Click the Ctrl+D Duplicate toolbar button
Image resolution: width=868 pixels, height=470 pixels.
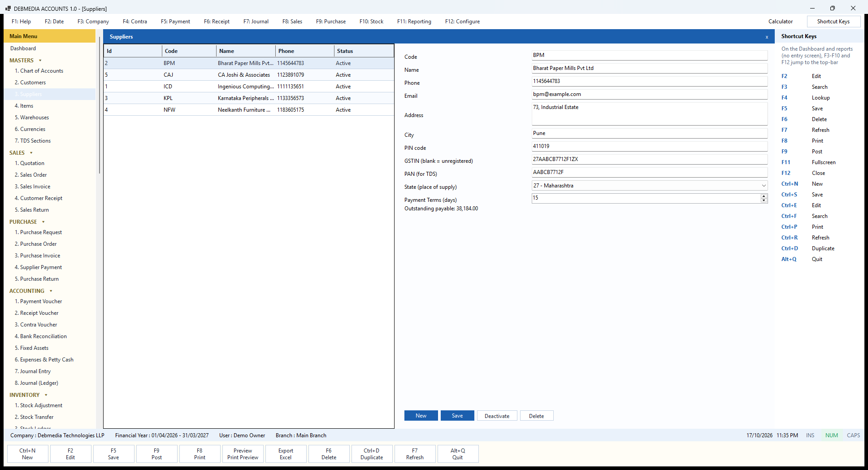[372, 454]
